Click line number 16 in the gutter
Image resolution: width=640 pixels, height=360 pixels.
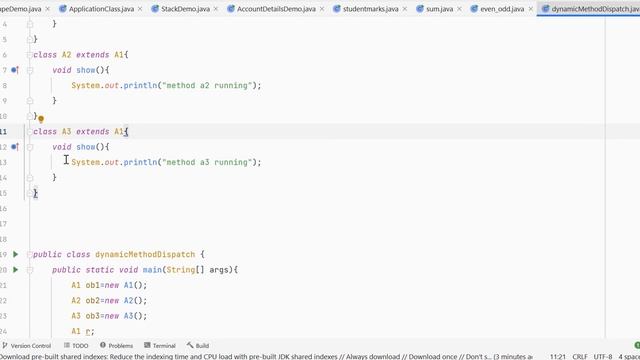4,209
